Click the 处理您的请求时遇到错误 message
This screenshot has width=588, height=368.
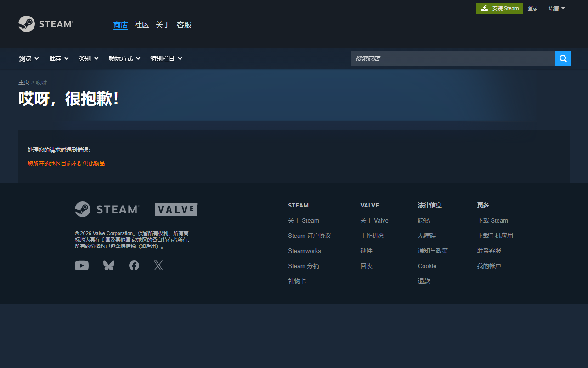pyautogui.click(x=59, y=150)
